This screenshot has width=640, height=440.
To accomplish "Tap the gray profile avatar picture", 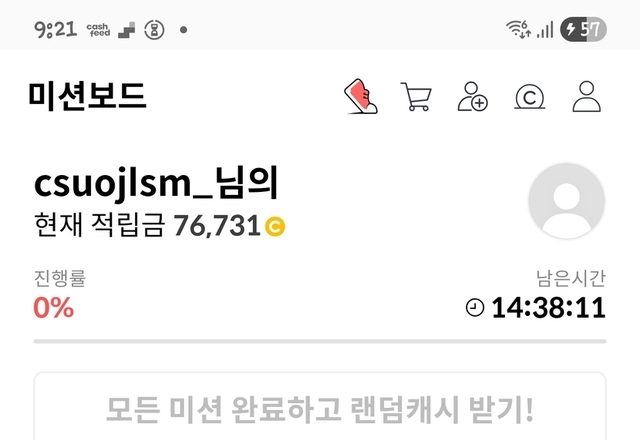I will (x=567, y=200).
